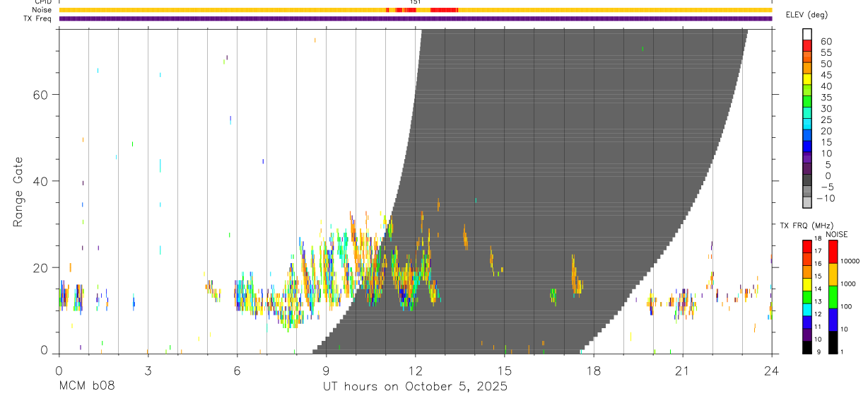Image resolution: width=868 pixels, height=401 pixels.
Task: Click ELEV legend label '50'
Action: pos(826,64)
